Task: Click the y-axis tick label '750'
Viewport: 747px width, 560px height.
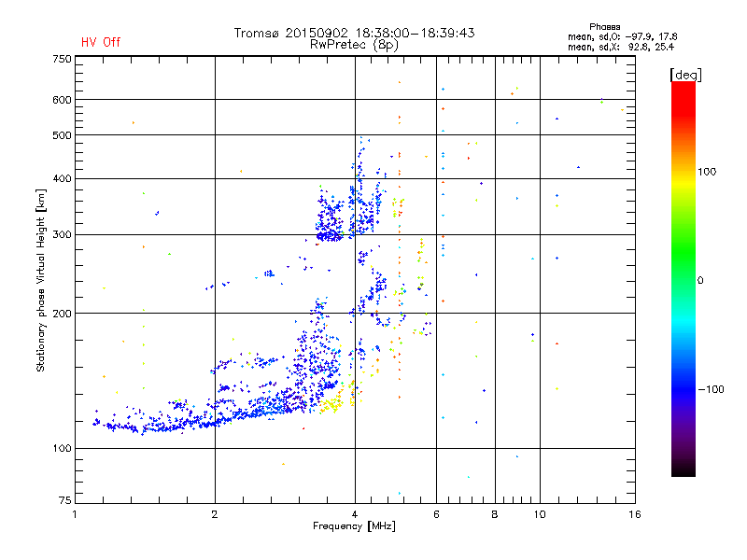Action: click(x=62, y=59)
